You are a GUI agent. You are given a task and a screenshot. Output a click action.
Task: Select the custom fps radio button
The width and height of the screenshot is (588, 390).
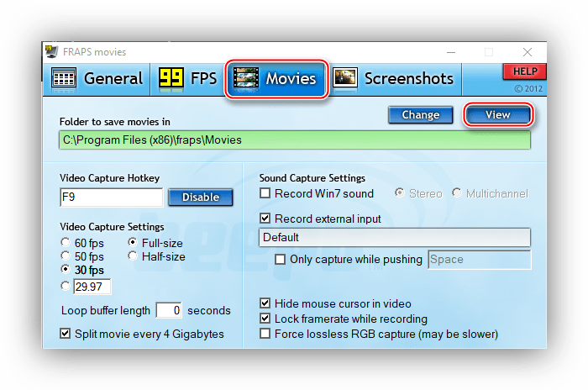(66, 286)
